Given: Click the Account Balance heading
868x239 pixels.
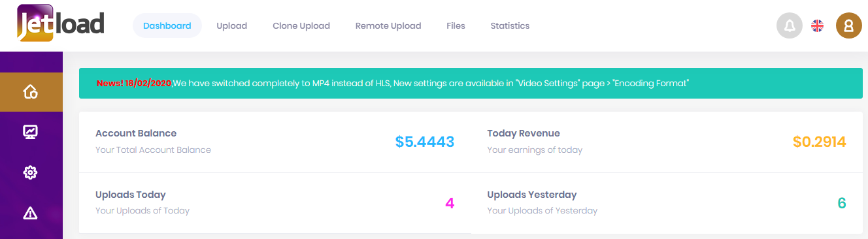Looking at the screenshot, I should click(x=136, y=133).
